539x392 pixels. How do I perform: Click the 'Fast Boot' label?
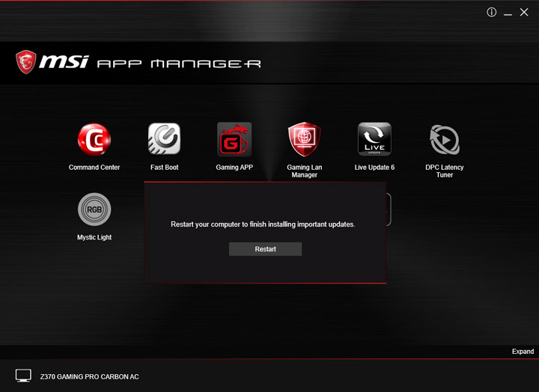pos(164,168)
